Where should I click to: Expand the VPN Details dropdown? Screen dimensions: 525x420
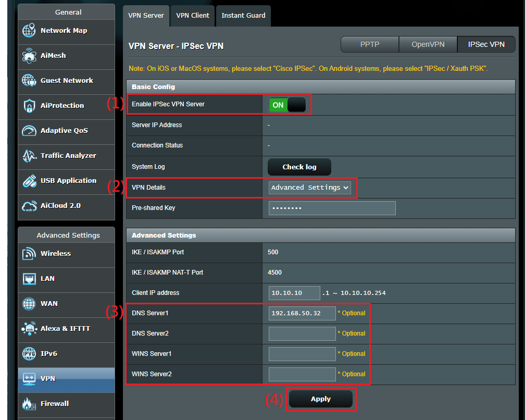point(310,188)
